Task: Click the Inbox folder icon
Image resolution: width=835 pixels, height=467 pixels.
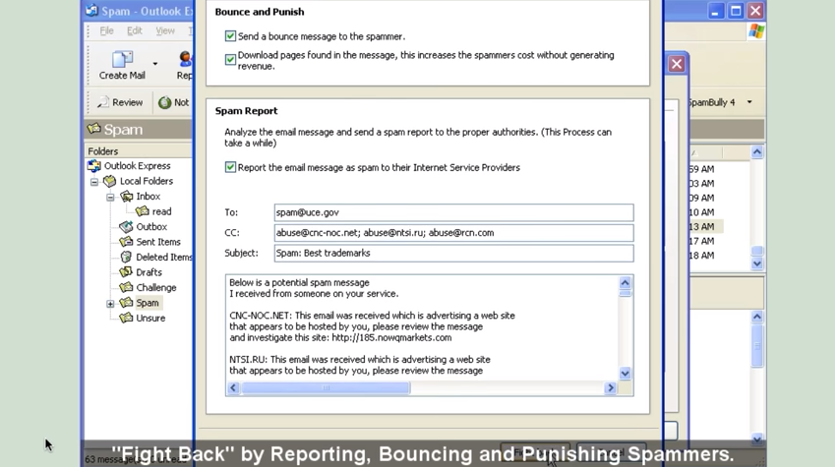Action: pos(126,196)
